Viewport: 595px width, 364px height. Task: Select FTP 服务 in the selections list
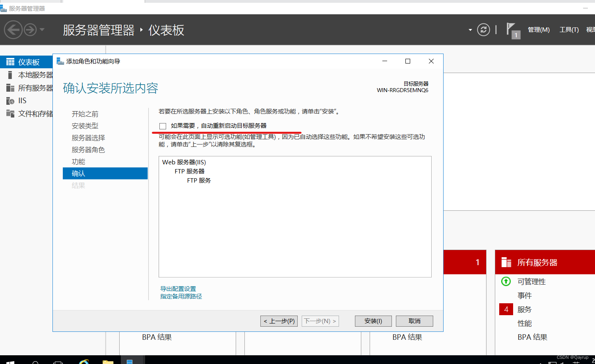coord(199,180)
